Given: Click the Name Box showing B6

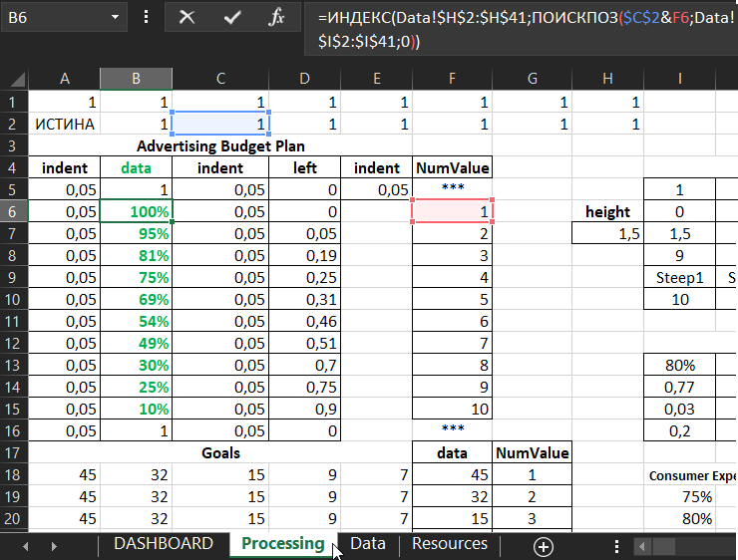Looking at the screenshot, I should [x=52, y=18].
